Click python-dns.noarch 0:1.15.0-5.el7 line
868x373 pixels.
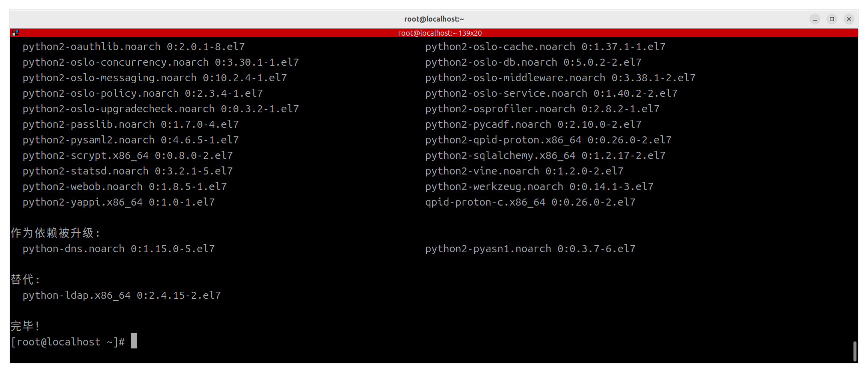[x=119, y=249]
